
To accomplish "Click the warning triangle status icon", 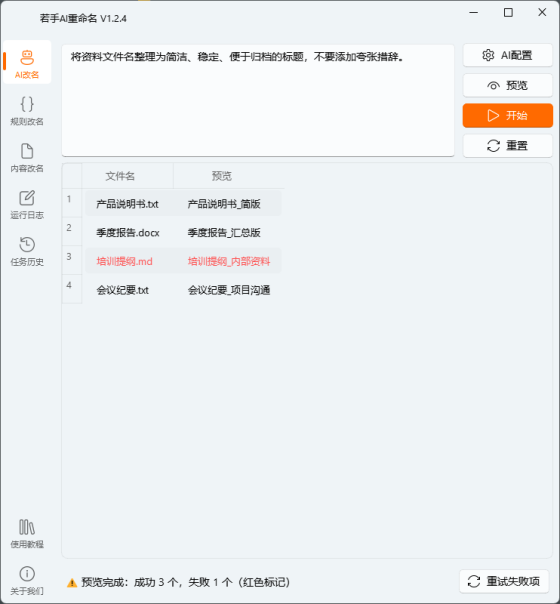I will (x=72, y=583).
